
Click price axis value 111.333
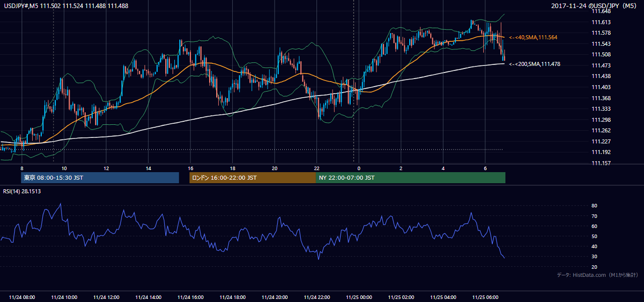602,109
